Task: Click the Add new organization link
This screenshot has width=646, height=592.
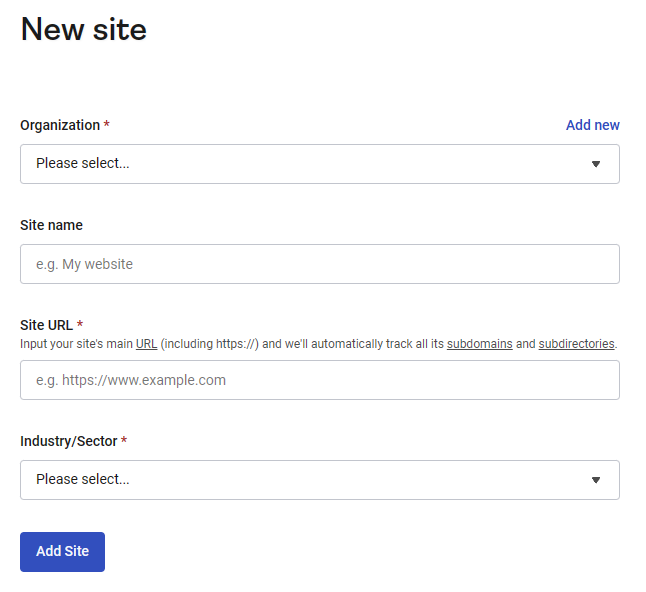Action: (x=592, y=125)
